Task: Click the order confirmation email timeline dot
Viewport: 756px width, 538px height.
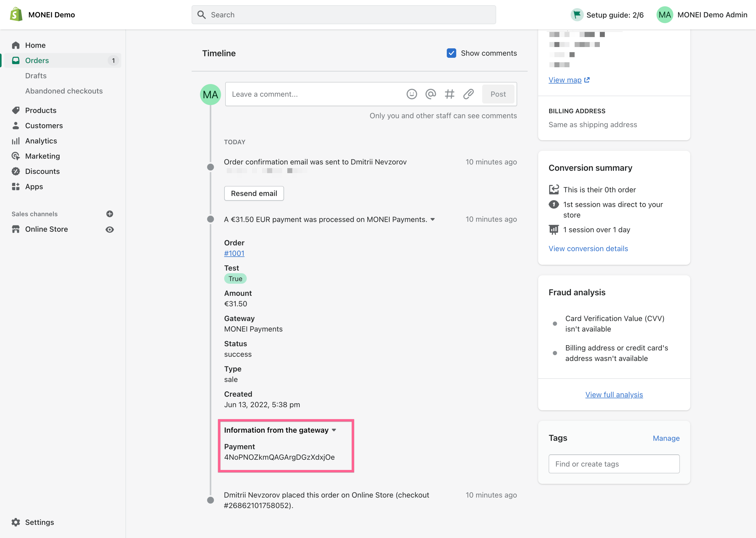Action: pos(211,167)
